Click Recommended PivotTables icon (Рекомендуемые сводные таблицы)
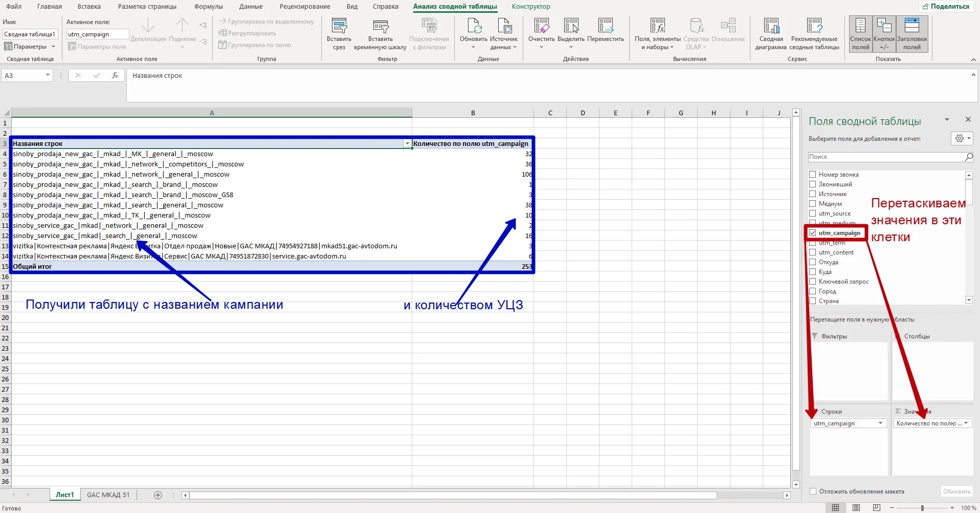Image resolution: width=980 pixels, height=513 pixels. (x=814, y=27)
